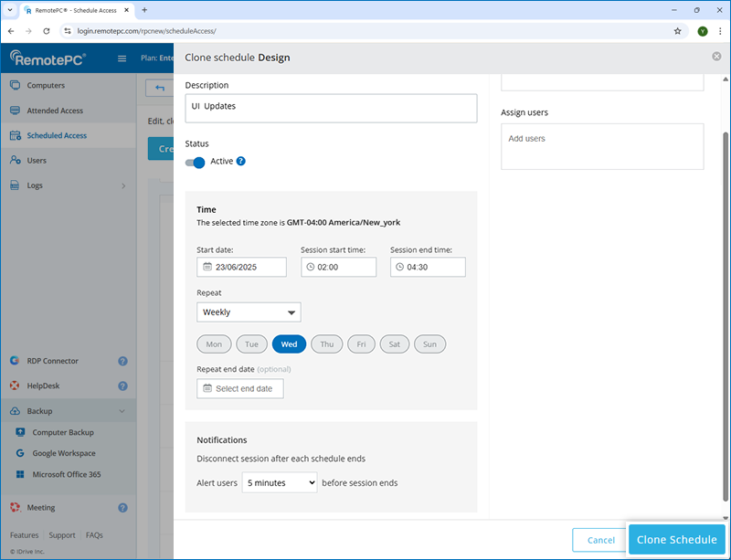Open the Alert users 5 minutes dropdown
731x560 pixels.
pyautogui.click(x=280, y=482)
